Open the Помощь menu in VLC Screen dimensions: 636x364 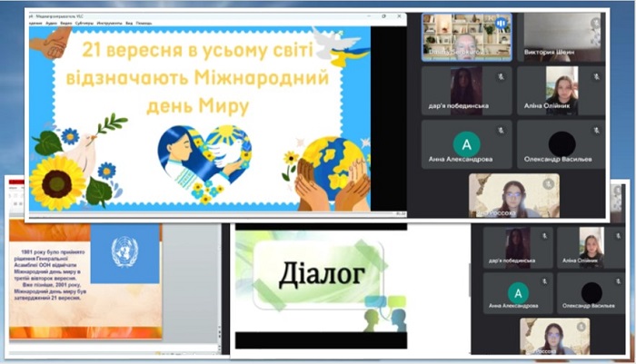144,23
